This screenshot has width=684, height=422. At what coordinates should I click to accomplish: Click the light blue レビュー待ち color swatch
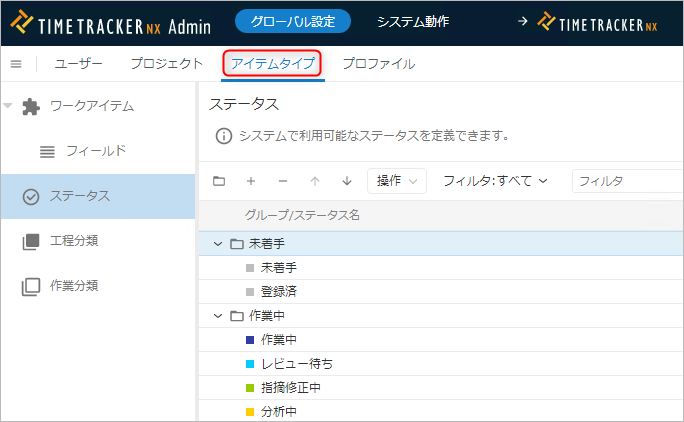[250, 364]
